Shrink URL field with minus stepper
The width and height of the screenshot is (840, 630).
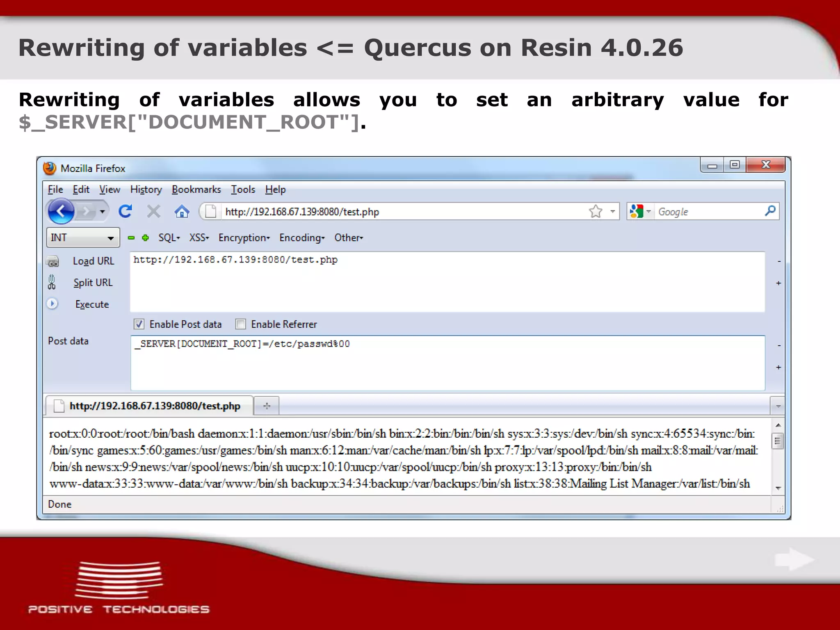pyautogui.click(x=779, y=261)
